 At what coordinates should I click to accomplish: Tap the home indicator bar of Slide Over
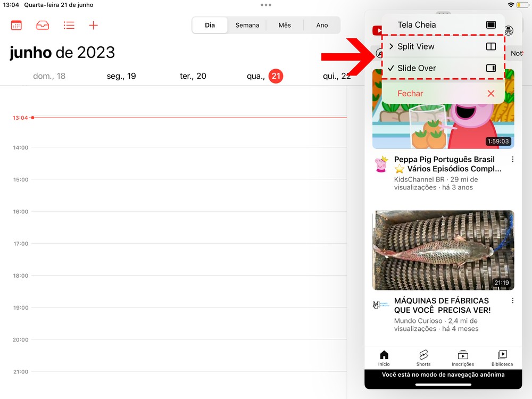pyautogui.click(x=443, y=384)
